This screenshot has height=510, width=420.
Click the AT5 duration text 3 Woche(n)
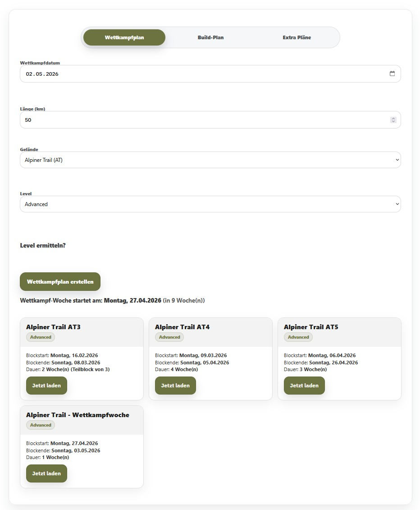pos(313,369)
